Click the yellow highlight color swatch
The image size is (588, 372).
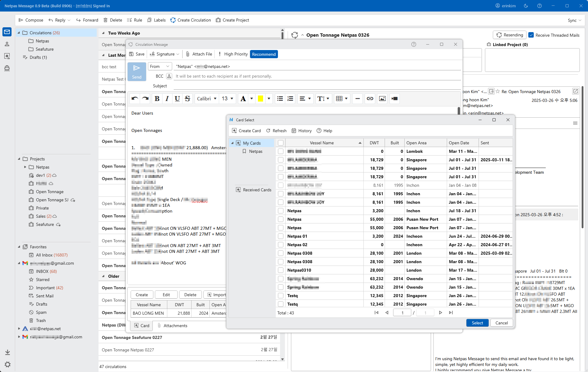pyautogui.click(x=260, y=99)
